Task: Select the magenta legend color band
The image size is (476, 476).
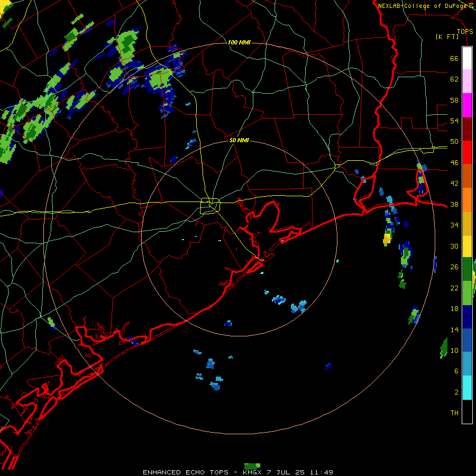Action: tap(467, 105)
